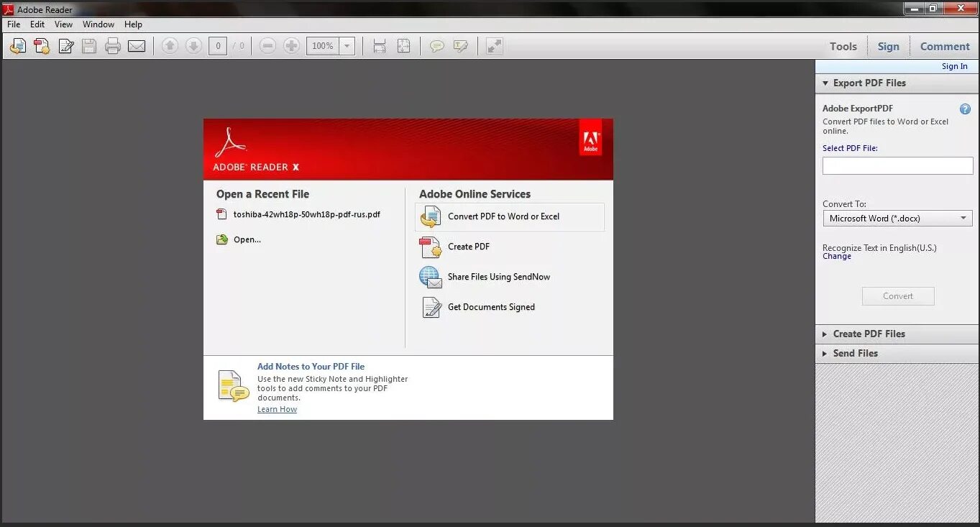Click the Fit one full page icon
This screenshot has height=527, width=980.
coord(403,46)
